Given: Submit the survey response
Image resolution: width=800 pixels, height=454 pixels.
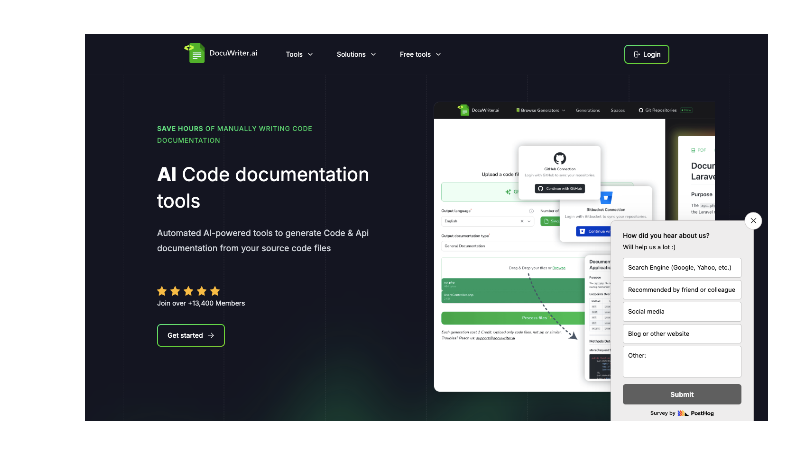Looking at the screenshot, I should pos(682,394).
